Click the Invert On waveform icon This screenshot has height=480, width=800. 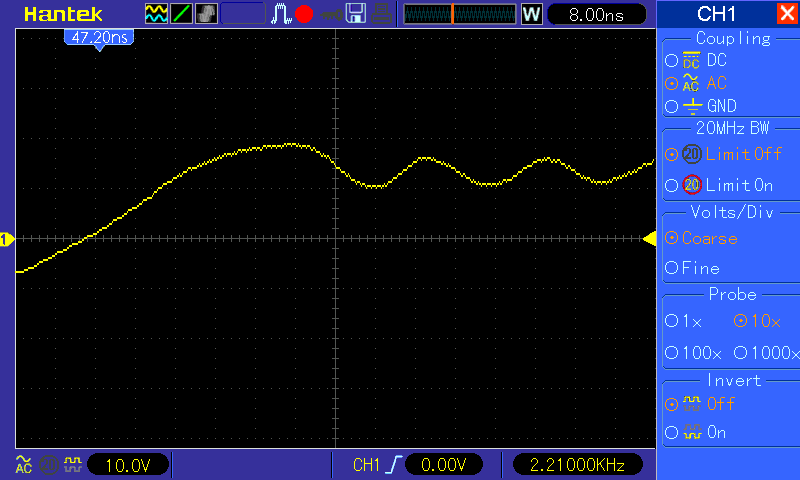pyautogui.click(x=692, y=432)
